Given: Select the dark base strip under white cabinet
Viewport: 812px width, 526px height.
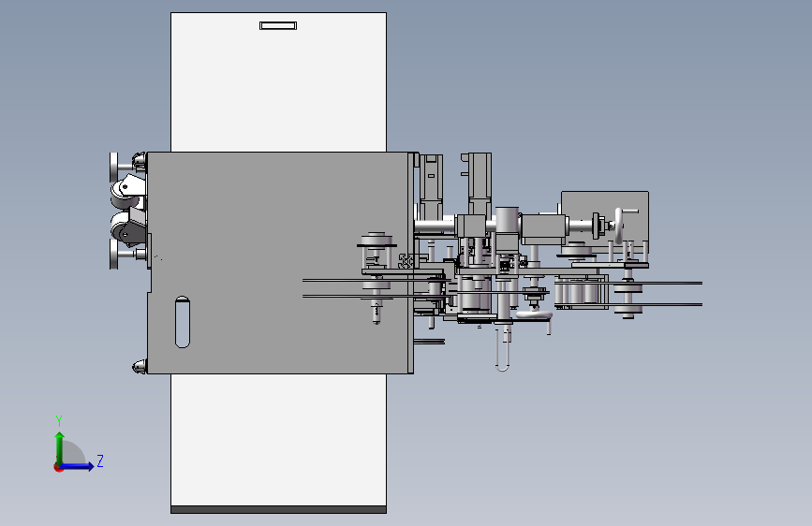Looking at the screenshot, I should coord(278,510).
